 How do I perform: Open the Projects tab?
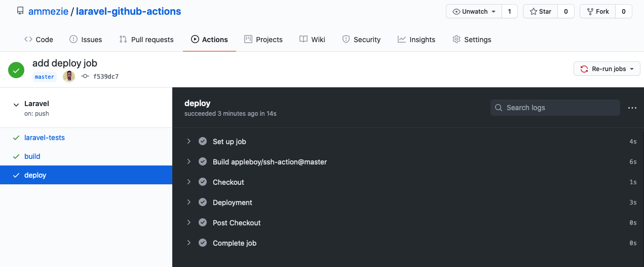[x=263, y=39]
